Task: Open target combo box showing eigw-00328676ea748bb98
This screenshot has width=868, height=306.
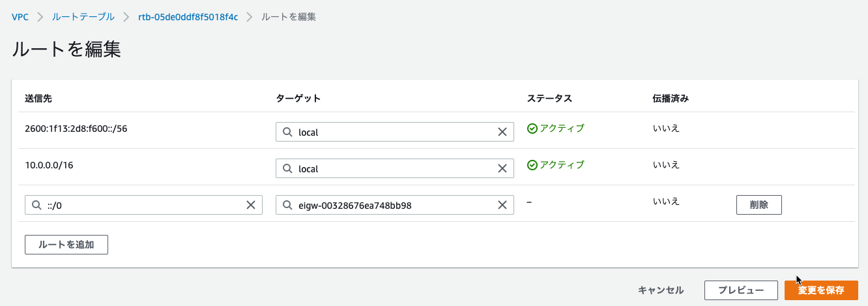Action: pos(395,205)
